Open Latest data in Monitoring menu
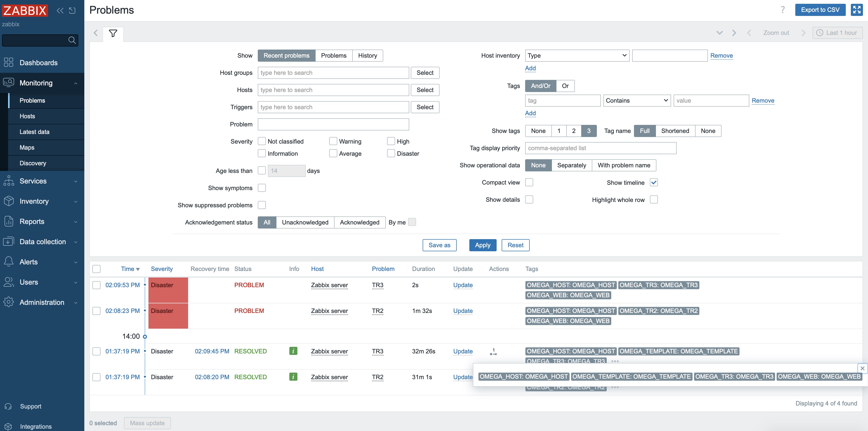868x431 pixels. [x=34, y=132]
